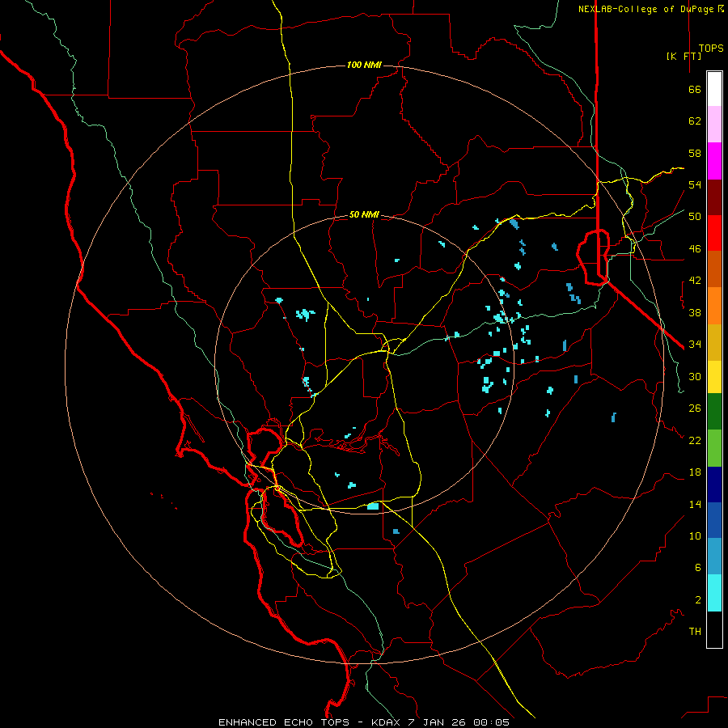This screenshot has height=728, width=728.
Task: Click the ENHANCED ECHO TOPS product title
Action: coord(284,722)
